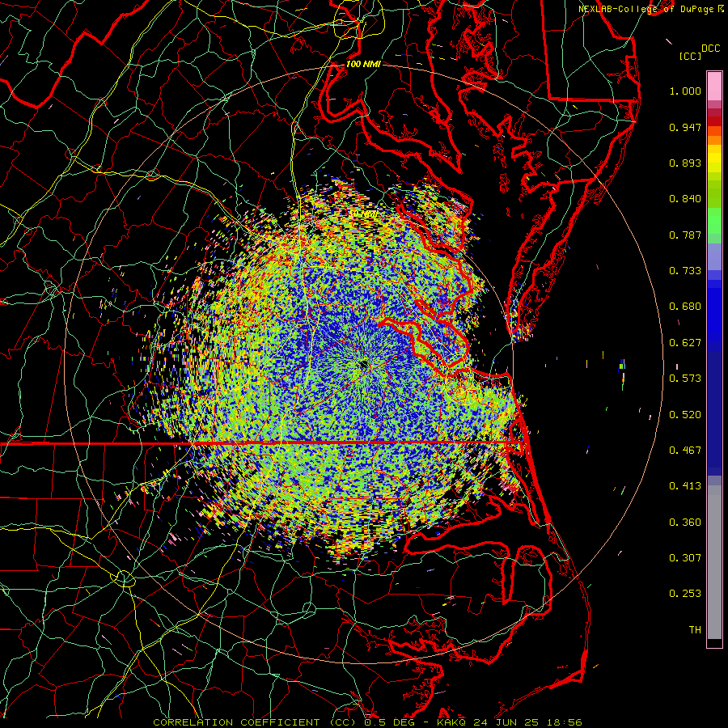Image resolution: width=728 pixels, height=728 pixels.
Task: Select the 0.253 value on the legend
Action: click(x=685, y=594)
